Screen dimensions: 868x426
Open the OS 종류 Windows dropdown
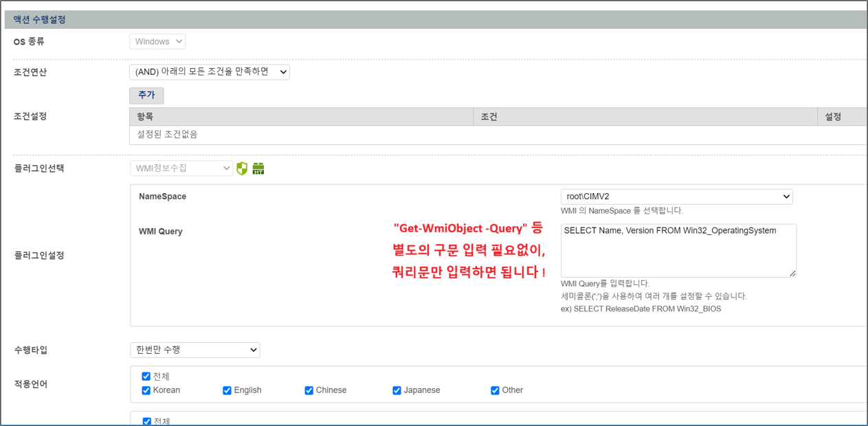(157, 41)
